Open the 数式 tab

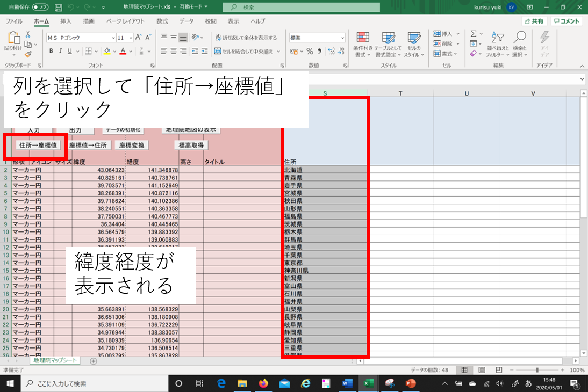click(x=162, y=21)
